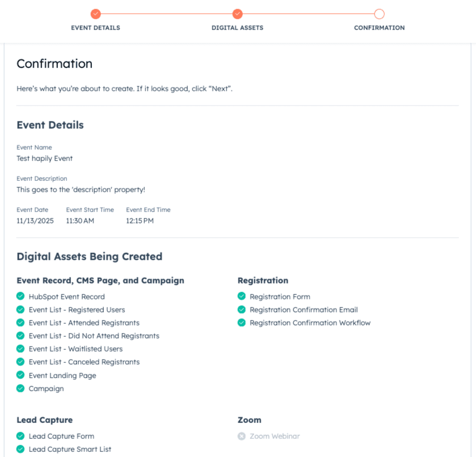This screenshot has height=457, width=476.
Task: Click checkmark icon beside Event Landing Page
Action: [x=20, y=375]
